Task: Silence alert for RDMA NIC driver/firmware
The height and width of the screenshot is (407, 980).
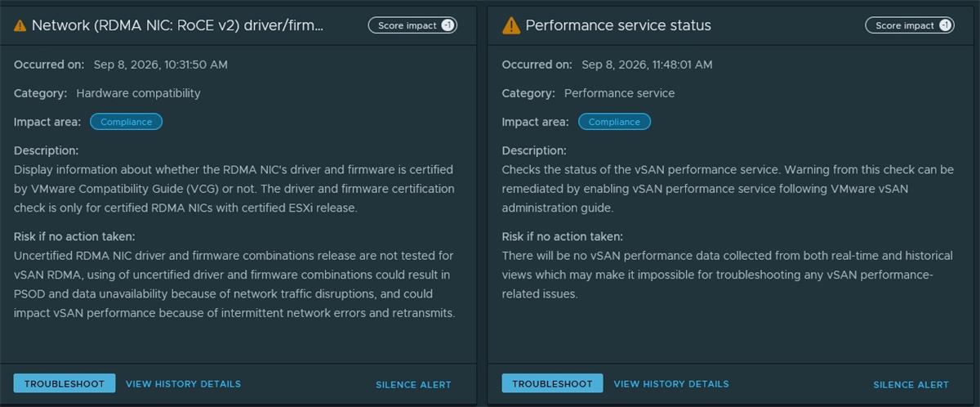Action: pyautogui.click(x=413, y=384)
